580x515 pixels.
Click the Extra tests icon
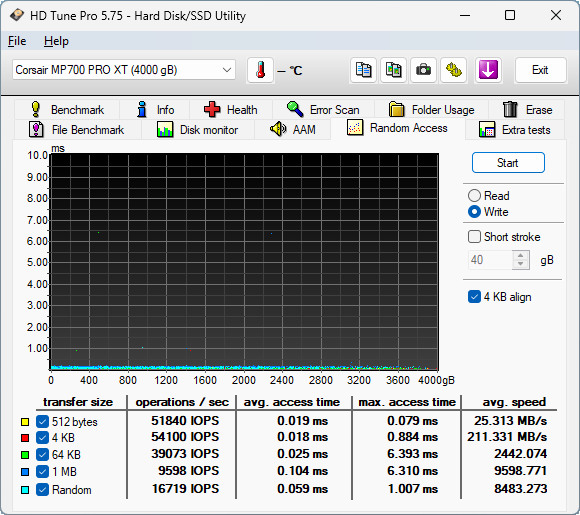[487, 130]
